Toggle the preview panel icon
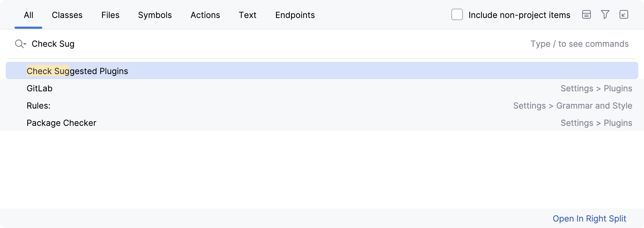The height and width of the screenshot is (228, 644). (x=586, y=15)
